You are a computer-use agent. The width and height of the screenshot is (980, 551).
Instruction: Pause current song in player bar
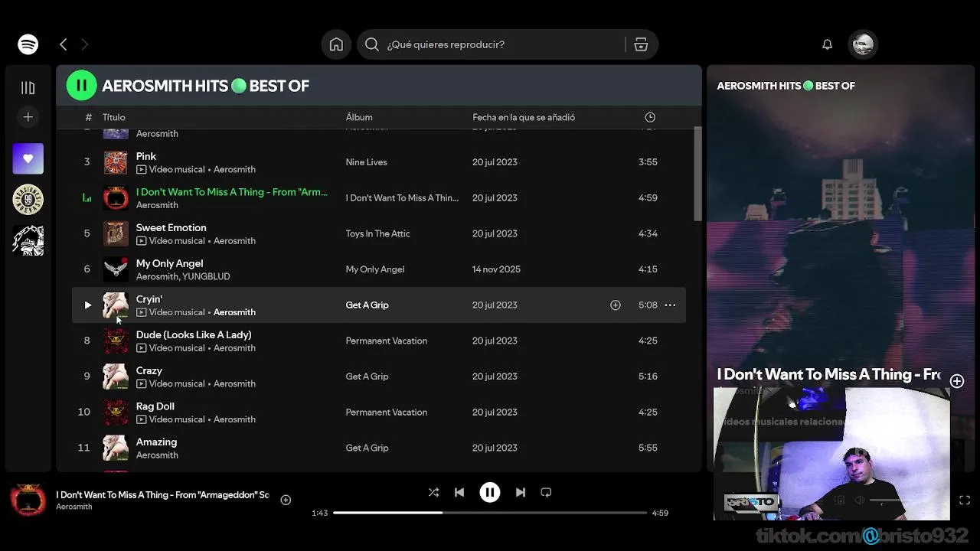click(x=490, y=492)
